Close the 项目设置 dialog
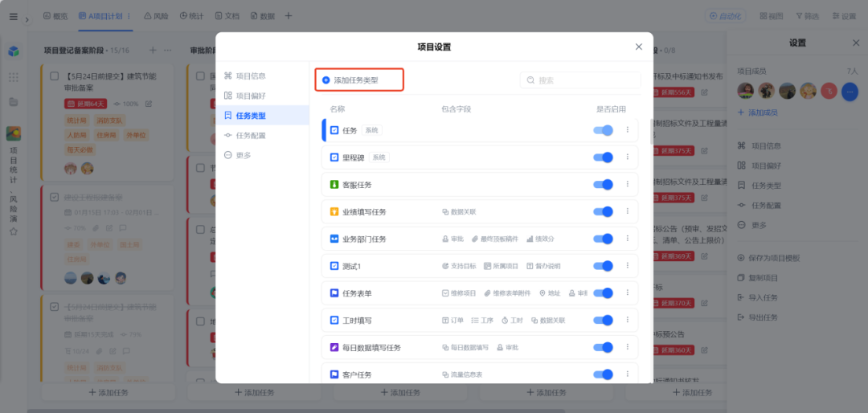868x413 pixels. [639, 47]
